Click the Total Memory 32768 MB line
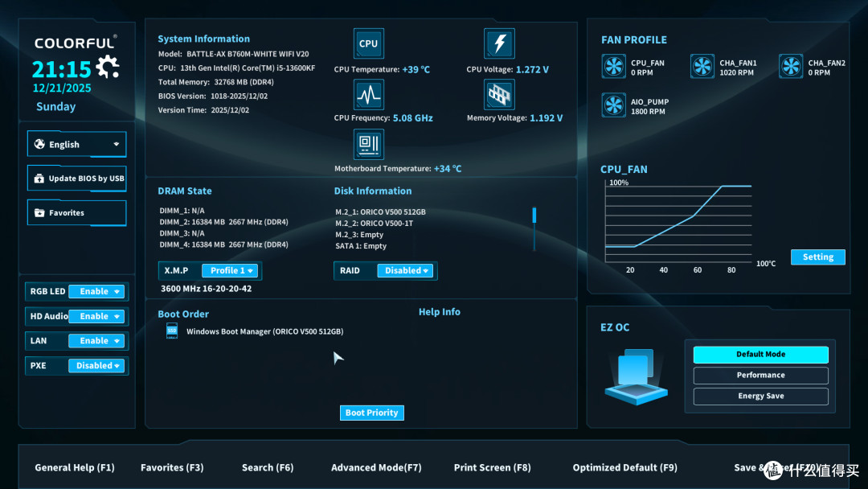Screen dimensions: 868x489 click(x=216, y=82)
